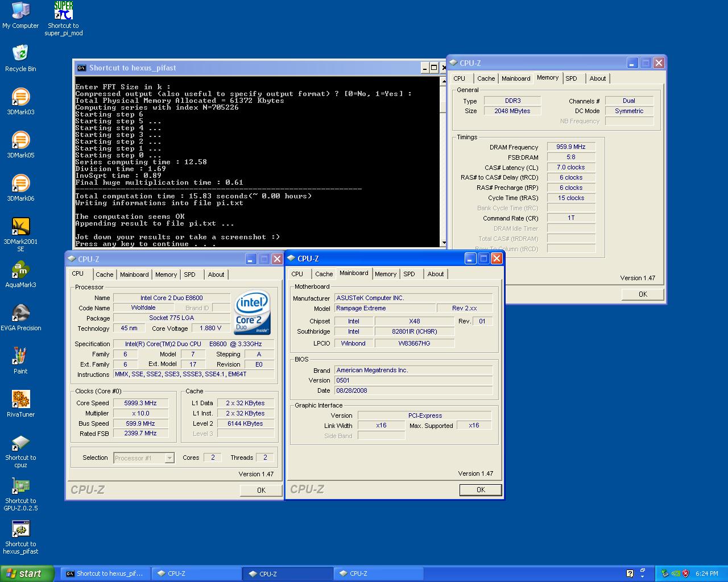Viewport: 728px width, 582px height.
Task: Open Mainboard tab in Memory window
Action: tap(516, 78)
